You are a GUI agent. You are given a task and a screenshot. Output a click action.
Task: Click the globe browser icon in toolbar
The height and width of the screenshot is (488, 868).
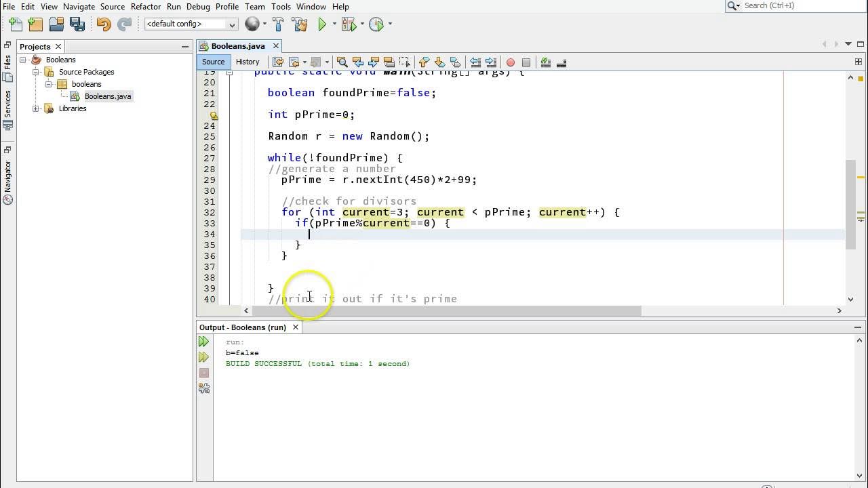click(252, 24)
